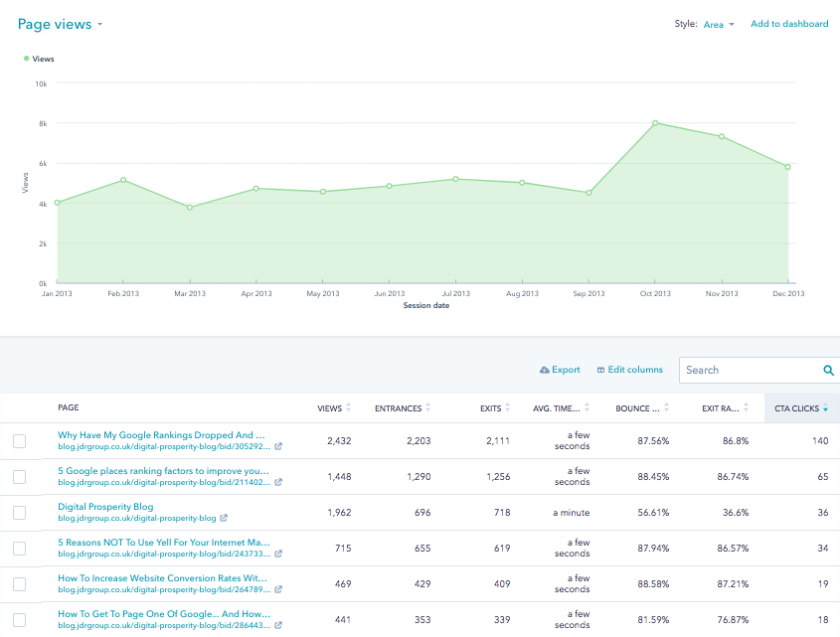Click the Export cloud icon

(545, 371)
